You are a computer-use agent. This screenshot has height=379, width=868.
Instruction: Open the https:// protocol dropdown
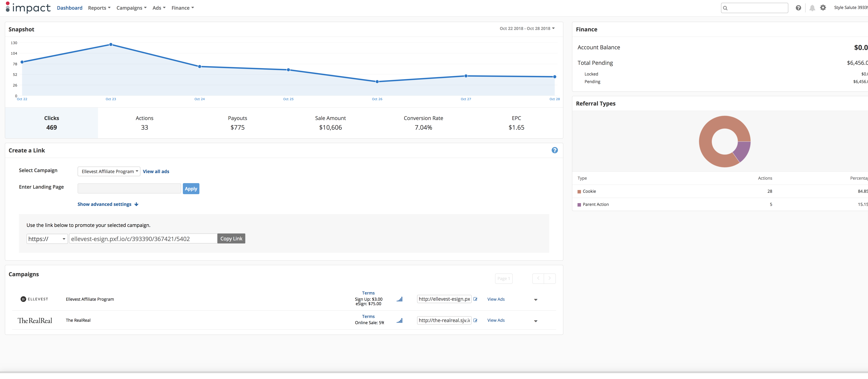click(x=47, y=239)
